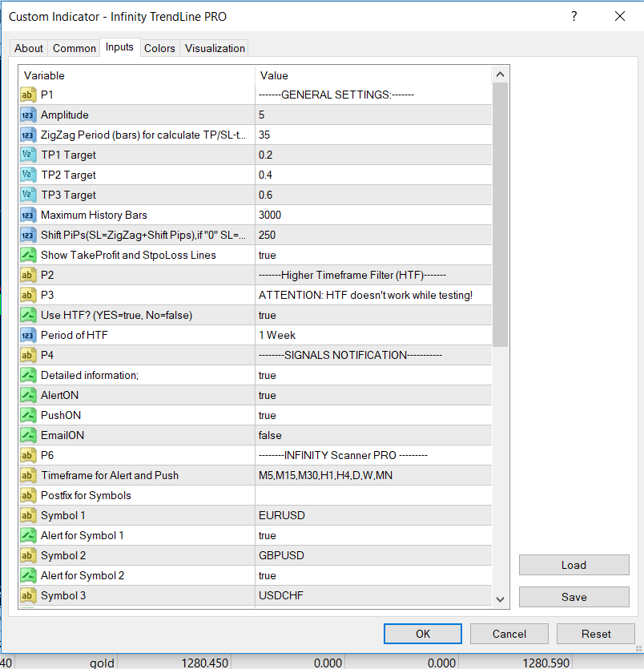
Task: Select the Inputs tab
Action: tap(119, 47)
